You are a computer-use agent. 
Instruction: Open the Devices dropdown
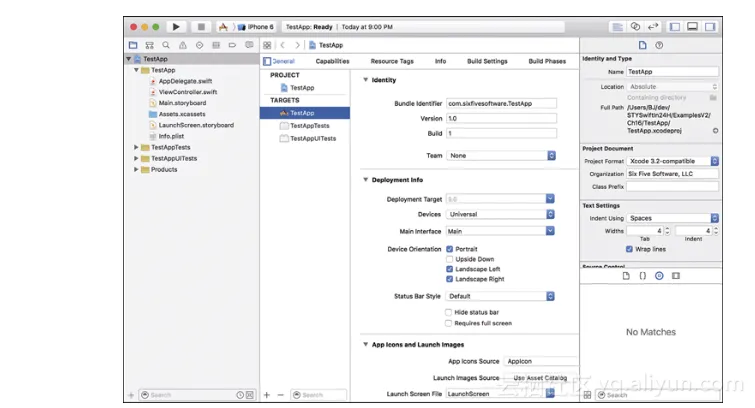pos(500,214)
